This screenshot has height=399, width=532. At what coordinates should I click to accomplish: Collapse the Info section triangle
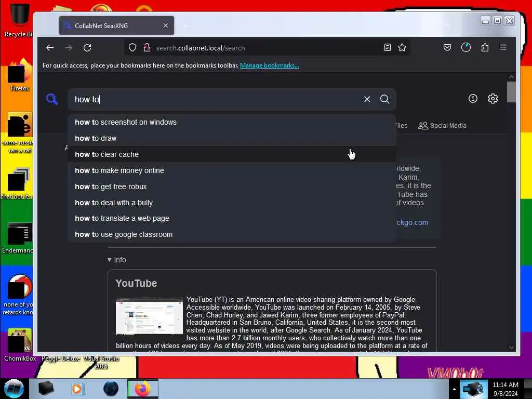tap(109, 260)
